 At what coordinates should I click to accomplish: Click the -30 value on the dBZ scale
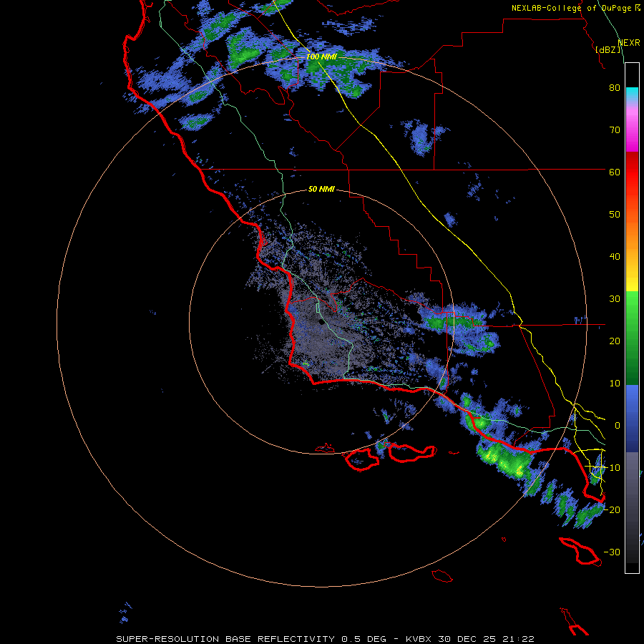tap(612, 552)
